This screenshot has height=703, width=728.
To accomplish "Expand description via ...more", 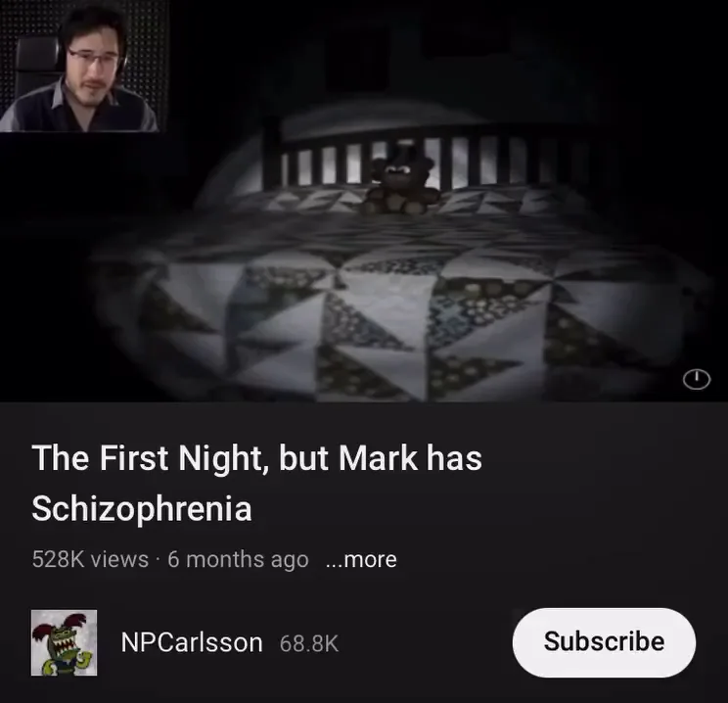I will pos(361,559).
